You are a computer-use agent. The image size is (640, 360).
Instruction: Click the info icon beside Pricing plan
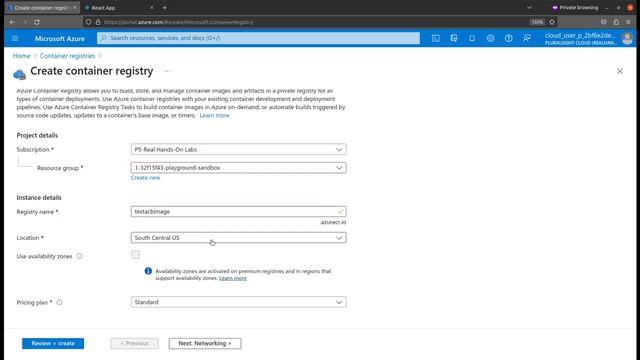(x=59, y=302)
